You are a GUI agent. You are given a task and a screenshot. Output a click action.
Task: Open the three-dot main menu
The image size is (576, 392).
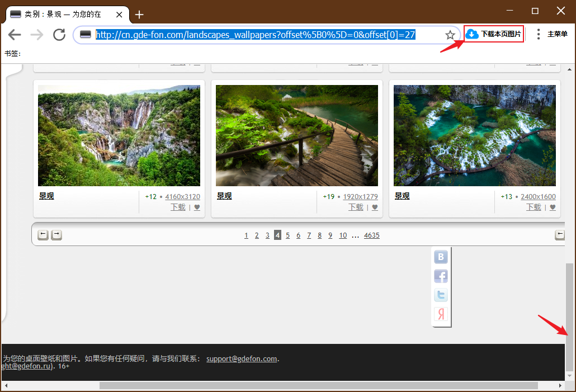538,34
